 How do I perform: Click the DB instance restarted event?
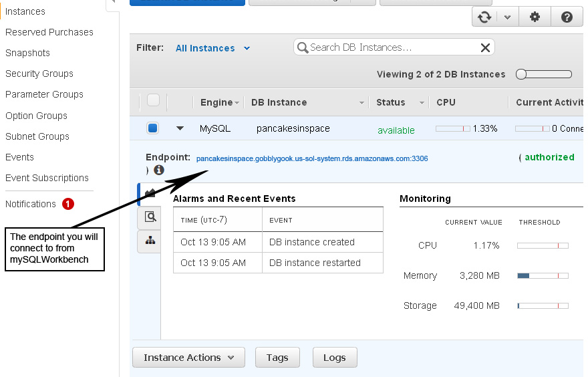(315, 263)
